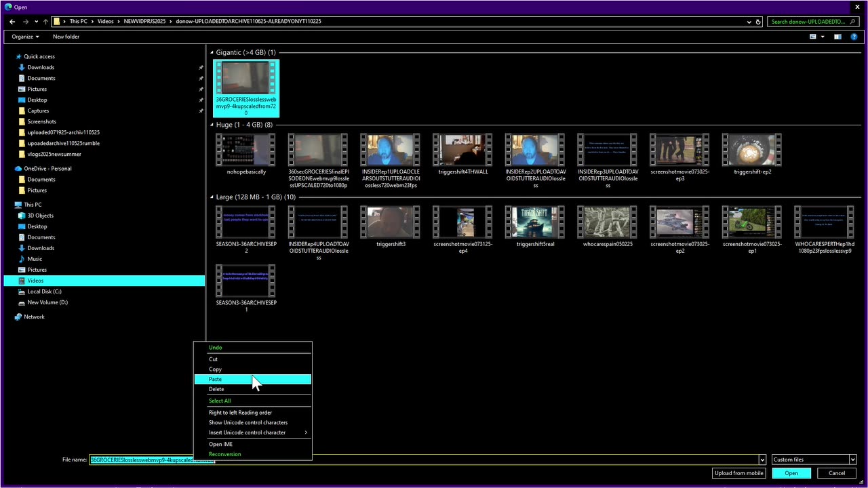The image size is (868, 488).
Task: Open view options dropdown arrow
Action: point(823,37)
